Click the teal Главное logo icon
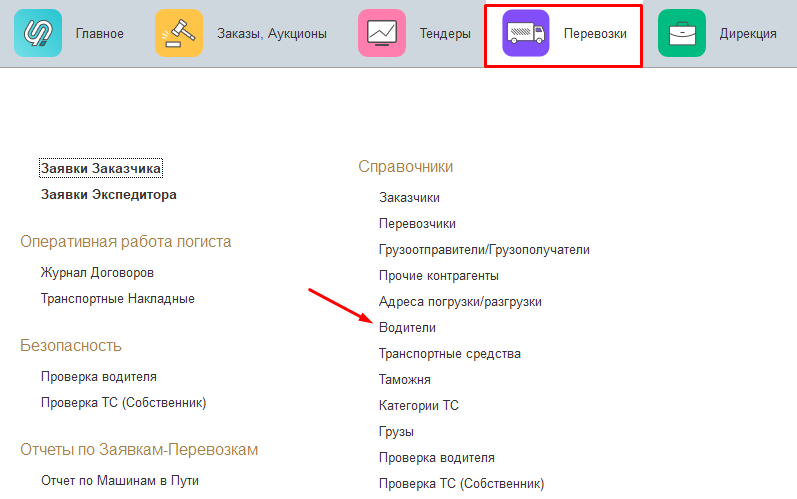Viewport: 797px width, 499px height. pos(38,33)
